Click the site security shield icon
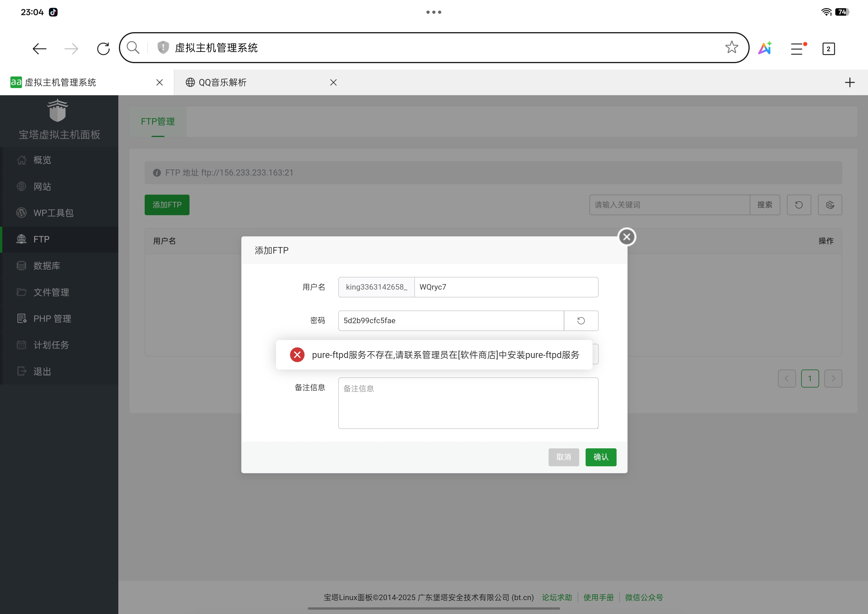The image size is (868, 614). [x=163, y=48]
